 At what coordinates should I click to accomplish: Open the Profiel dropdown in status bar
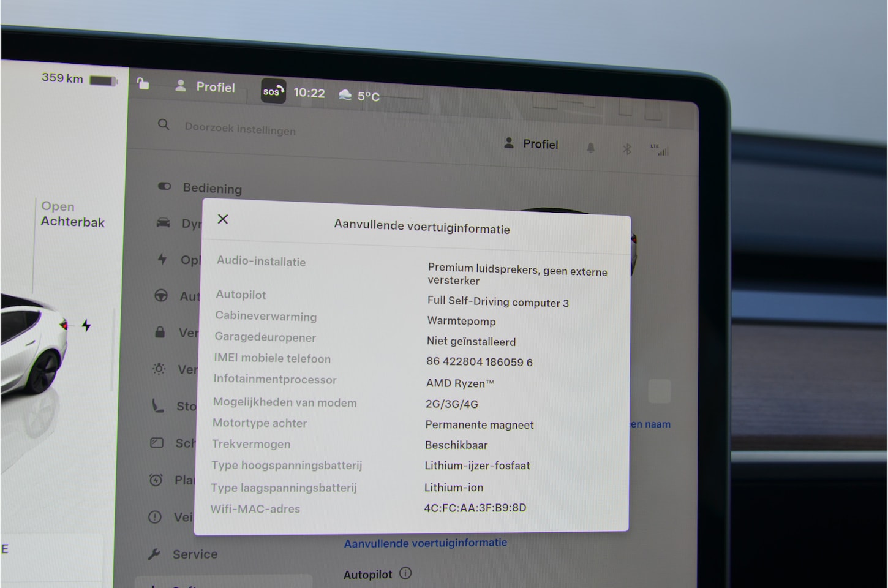[206, 87]
